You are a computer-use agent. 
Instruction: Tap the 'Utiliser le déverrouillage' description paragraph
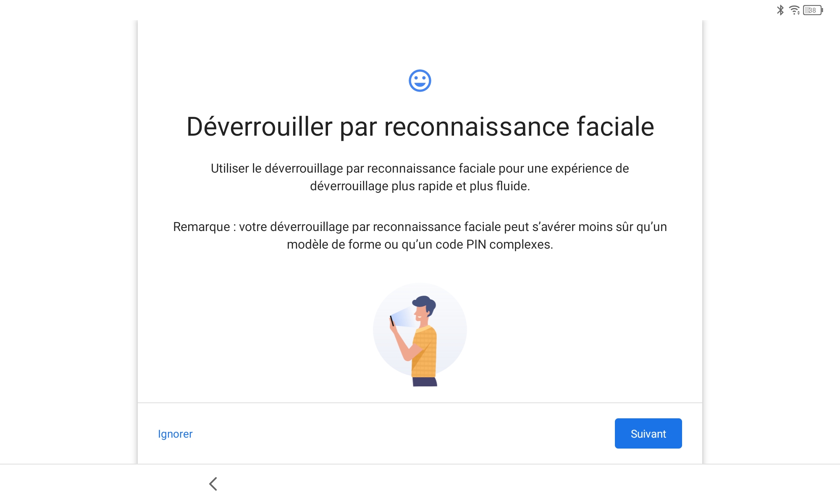[420, 177]
